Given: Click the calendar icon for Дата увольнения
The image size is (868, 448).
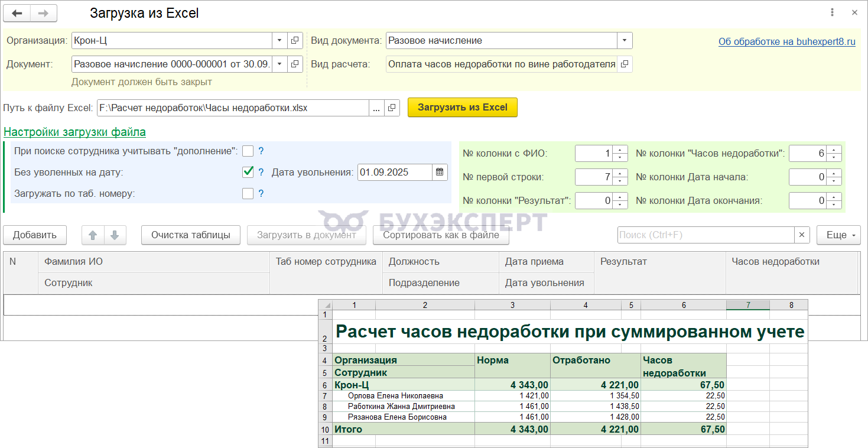Looking at the screenshot, I should click(440, 173).
